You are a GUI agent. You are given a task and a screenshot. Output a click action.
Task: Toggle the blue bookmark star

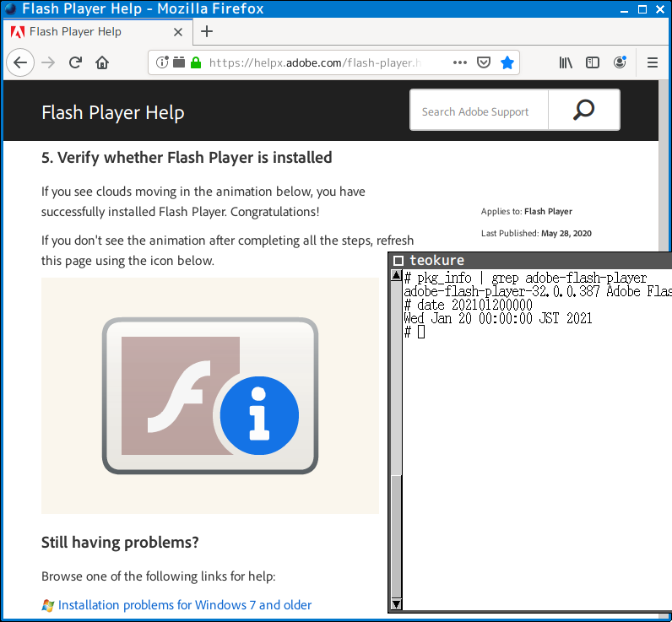pos(507,62)
